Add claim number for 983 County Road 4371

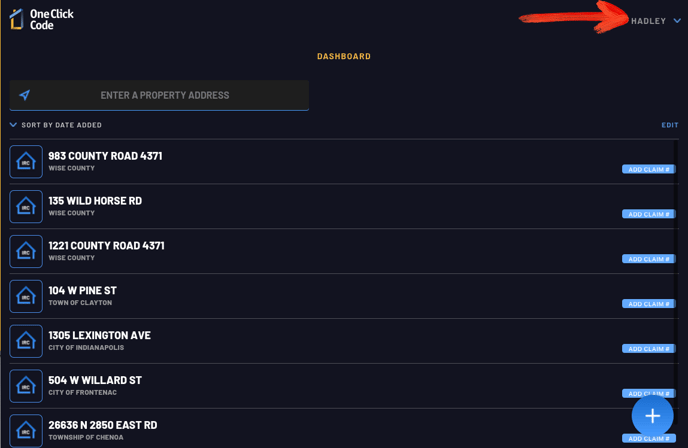click(649, 169)
